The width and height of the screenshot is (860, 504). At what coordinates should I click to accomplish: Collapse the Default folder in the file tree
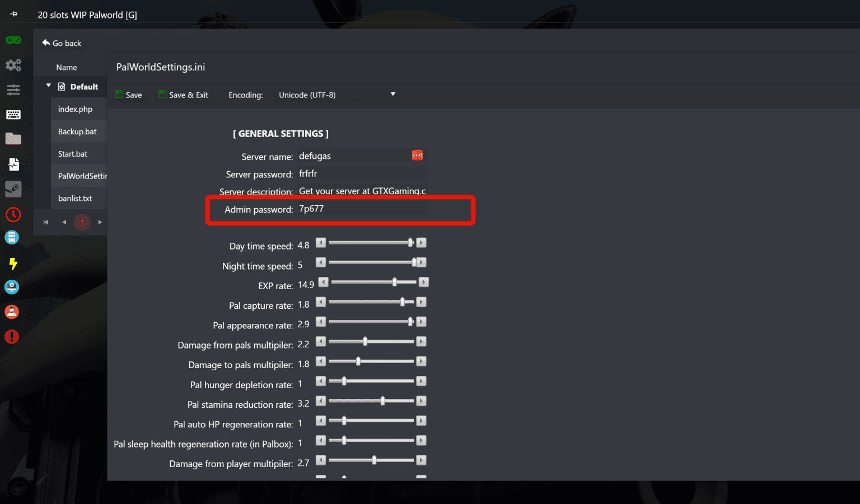(x=49, y=86)
